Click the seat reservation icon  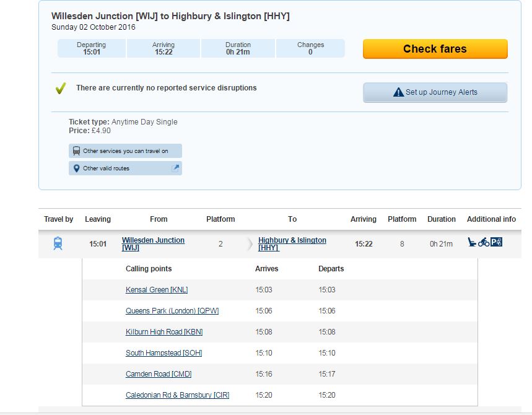[472, 242]
